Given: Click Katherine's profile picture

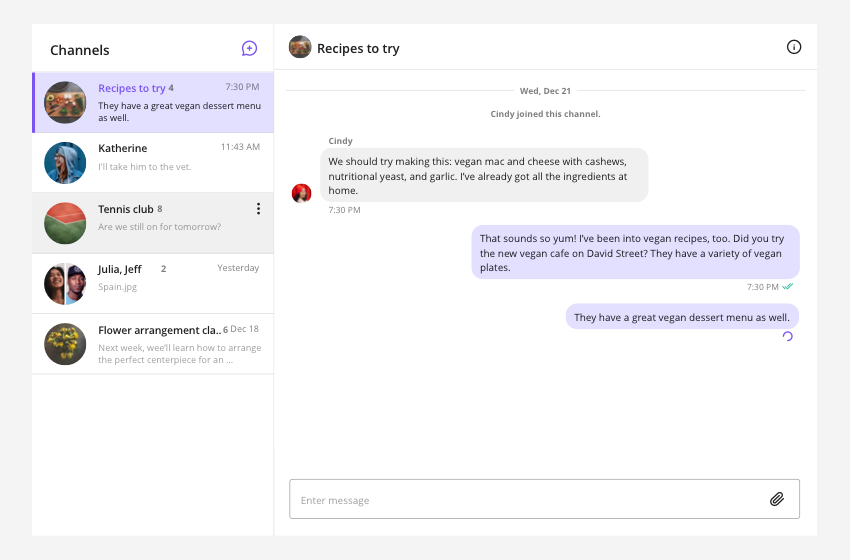Looking at the screenshot, I should 65,163.
